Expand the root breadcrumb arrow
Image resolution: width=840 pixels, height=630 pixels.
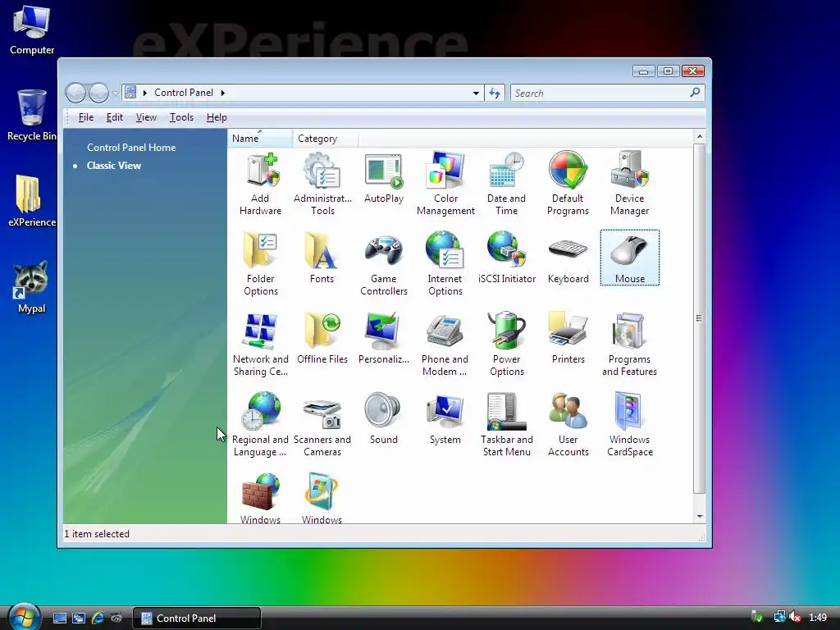(144, 94)
